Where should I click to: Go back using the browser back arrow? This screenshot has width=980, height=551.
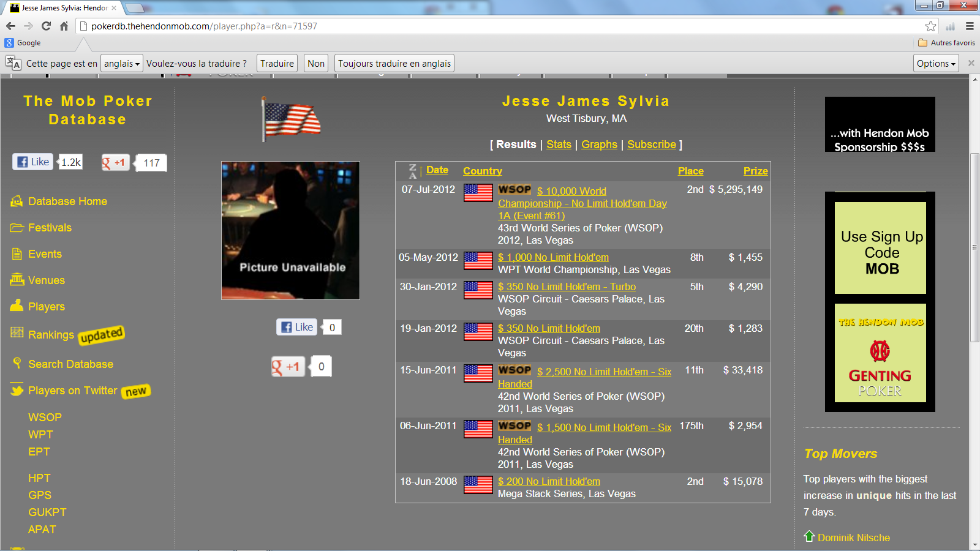(x=10, y=26)
